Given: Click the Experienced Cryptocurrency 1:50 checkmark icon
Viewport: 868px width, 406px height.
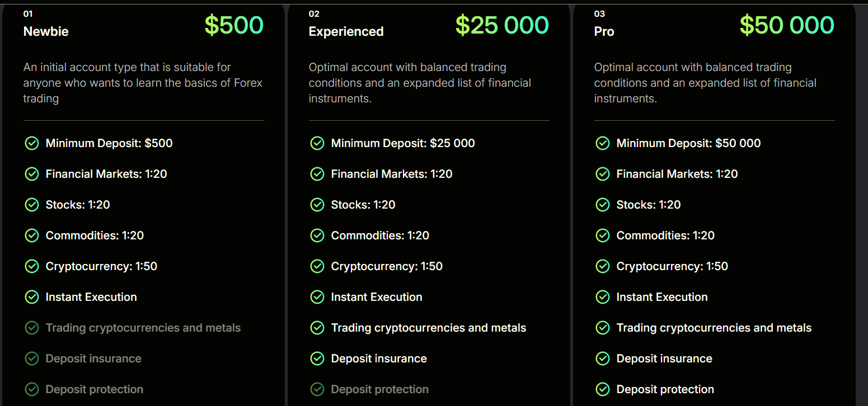Looking at the screenshot, I should [317, 266].
